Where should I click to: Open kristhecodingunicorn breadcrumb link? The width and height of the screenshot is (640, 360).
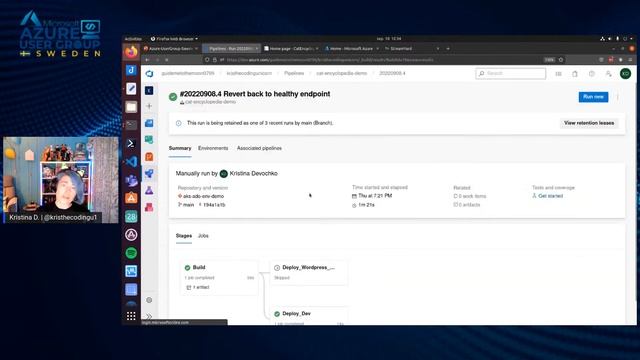pyautogui.click(x=249, y=73)
